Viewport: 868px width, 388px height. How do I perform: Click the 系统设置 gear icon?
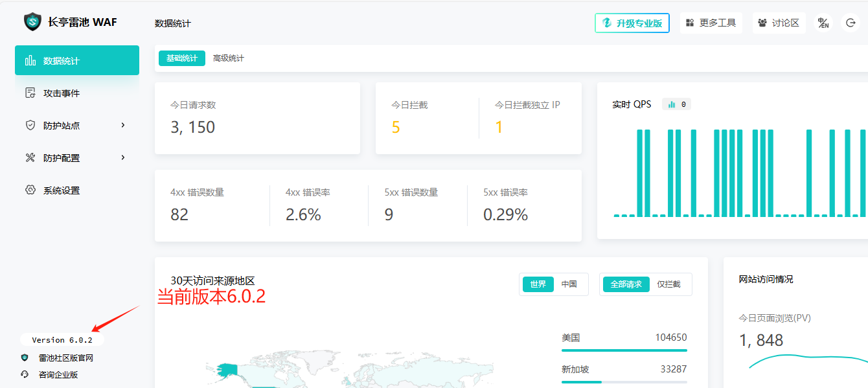pos(30,190)
